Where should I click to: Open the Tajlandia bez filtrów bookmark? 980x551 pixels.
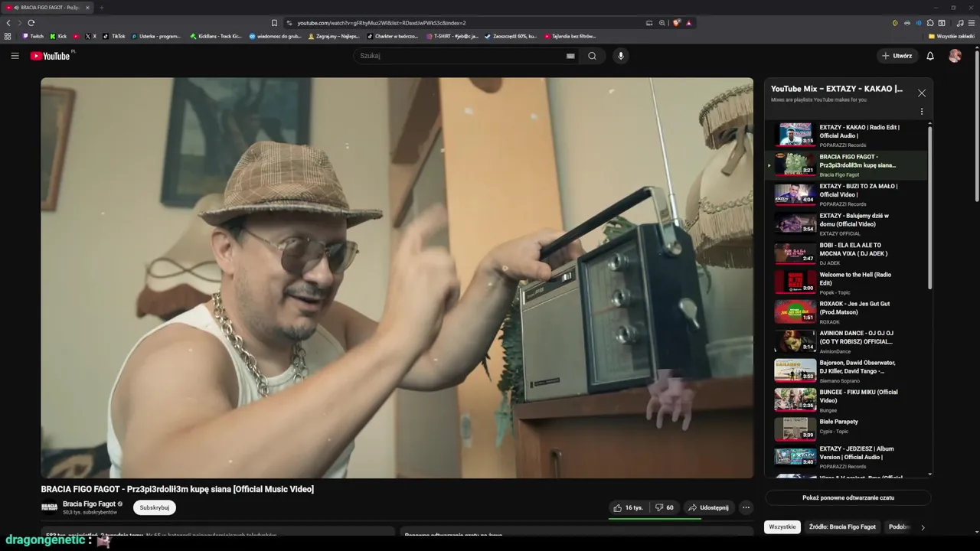[x=568, y=36]
